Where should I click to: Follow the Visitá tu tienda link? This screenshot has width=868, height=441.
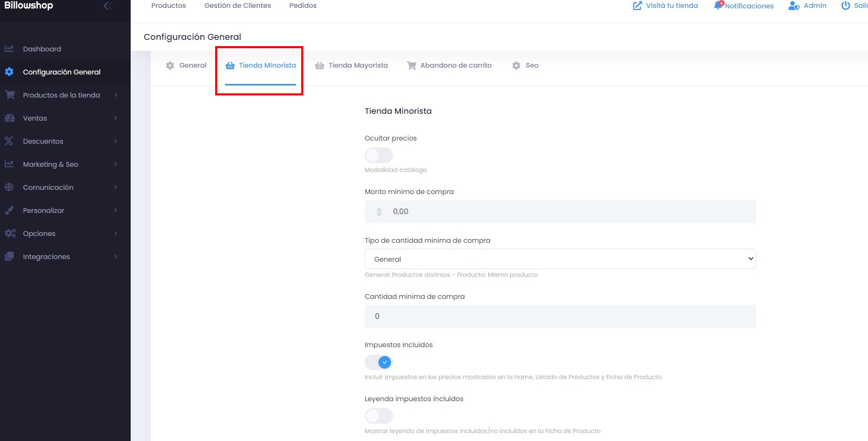(665, 6)
